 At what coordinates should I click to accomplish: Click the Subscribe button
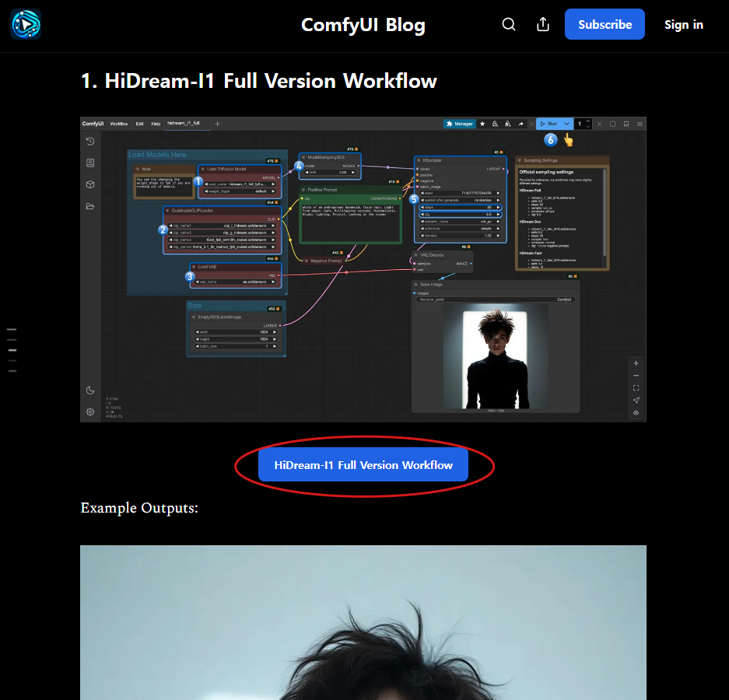(x=605, y=24)
